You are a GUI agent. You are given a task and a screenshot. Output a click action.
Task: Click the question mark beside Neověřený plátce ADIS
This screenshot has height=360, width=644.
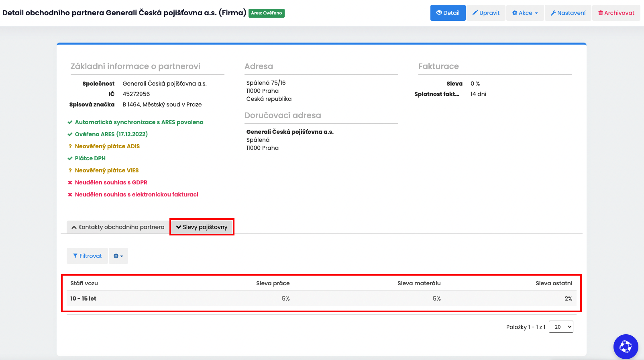coord(70,146)
